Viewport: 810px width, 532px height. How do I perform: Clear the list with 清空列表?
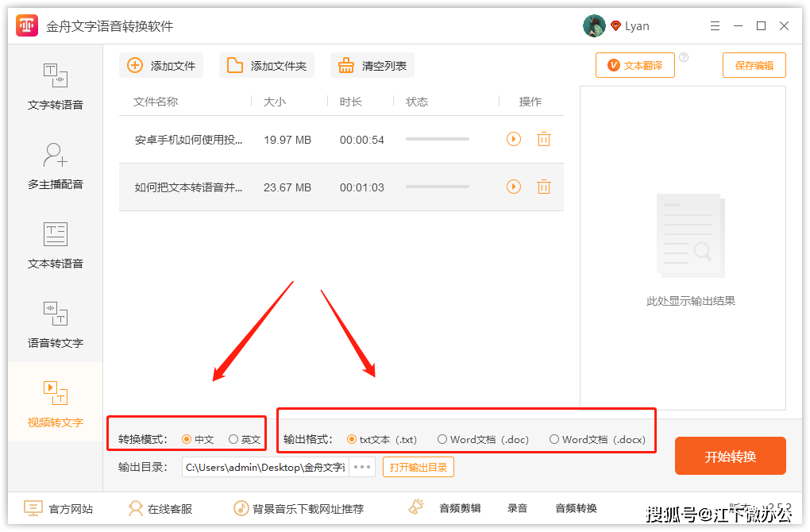tap(372, 66)
